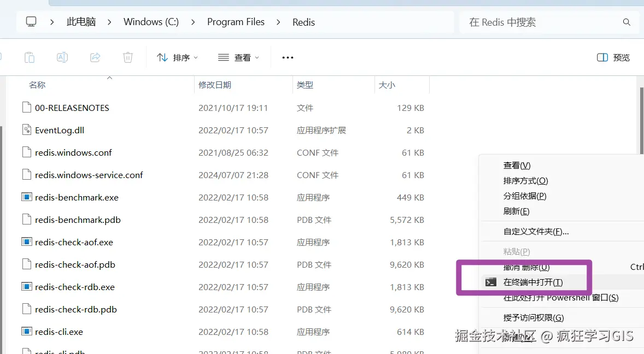Sort by 修改日期 column header
The height and width of the screenshot is (354, 644).
pos(215,85)
